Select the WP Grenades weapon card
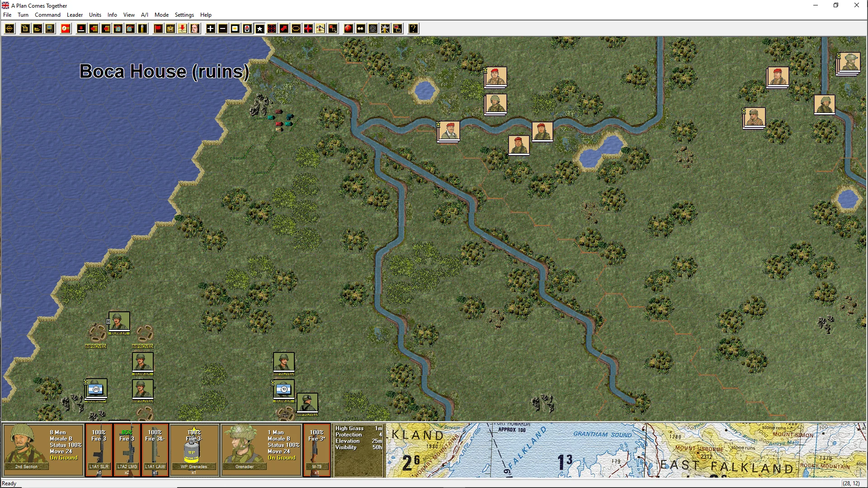 click(x=194, y=450)
